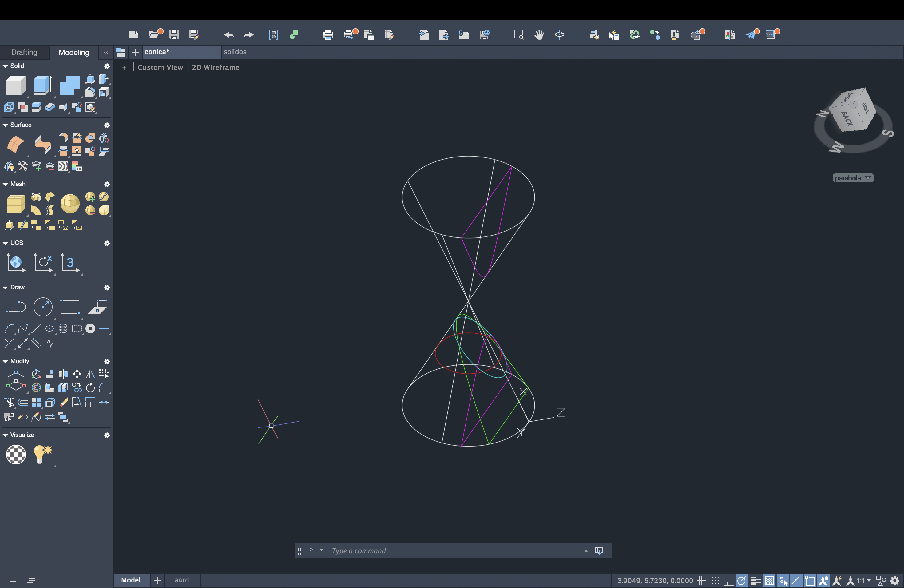Select the Circle draw tool
904x588 pixels.
[x=43, y=307]
